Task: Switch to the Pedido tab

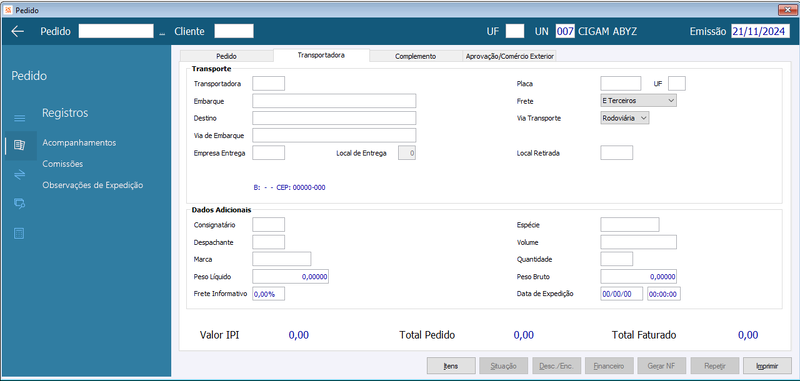Action: point(227,56)
